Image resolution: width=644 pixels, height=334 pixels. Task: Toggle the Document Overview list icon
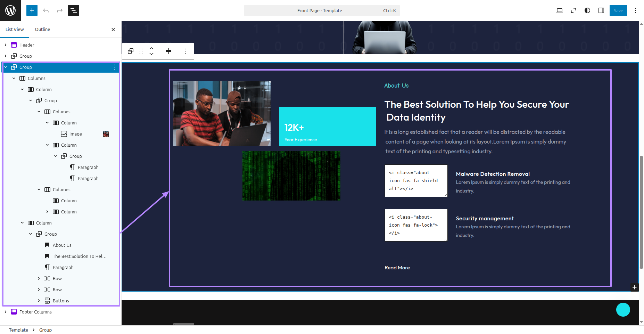74,10
